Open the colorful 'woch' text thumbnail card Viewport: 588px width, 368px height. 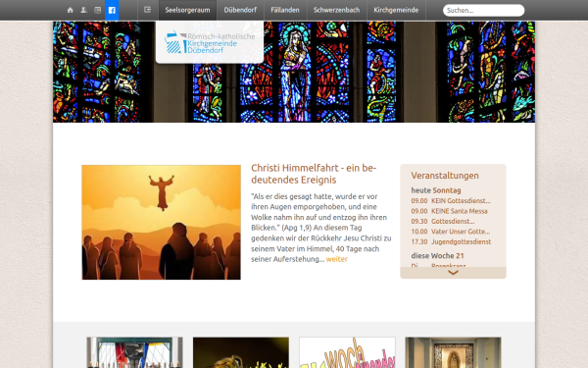[347, 352]
